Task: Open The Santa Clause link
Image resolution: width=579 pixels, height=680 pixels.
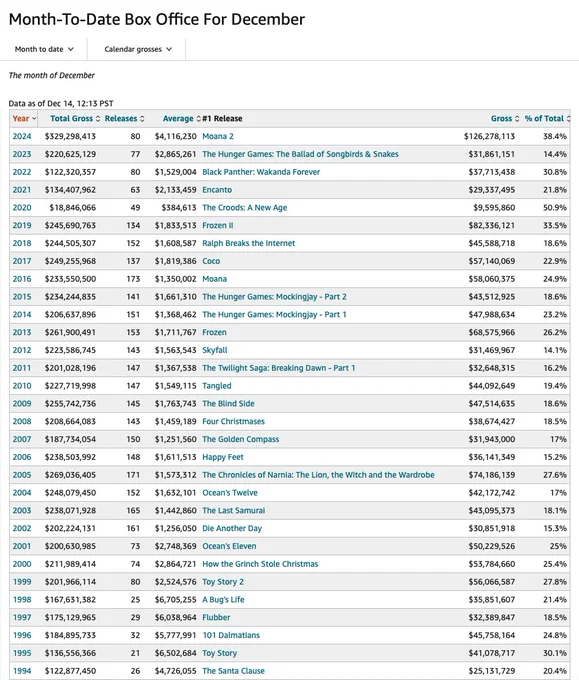Action: pos(233,671)
